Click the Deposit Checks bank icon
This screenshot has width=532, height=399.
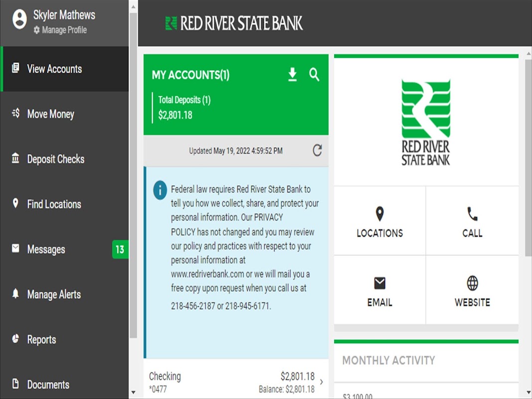(15, 158)
